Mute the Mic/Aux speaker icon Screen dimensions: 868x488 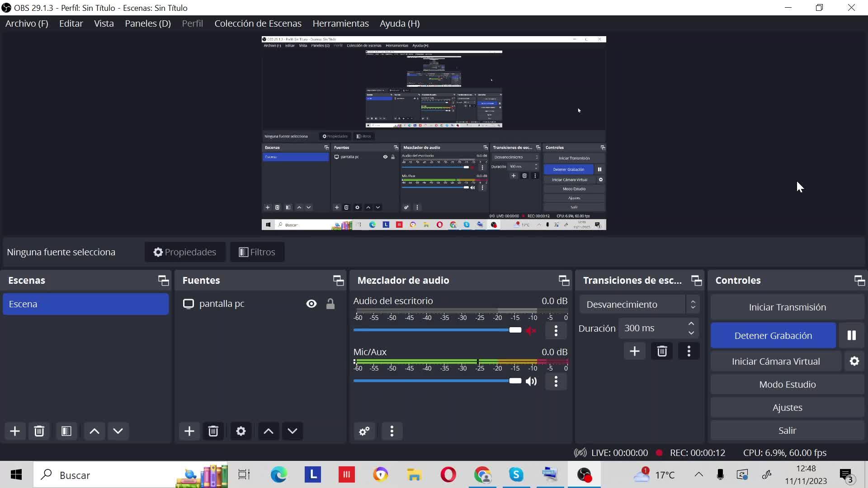[x=531, y=381]
